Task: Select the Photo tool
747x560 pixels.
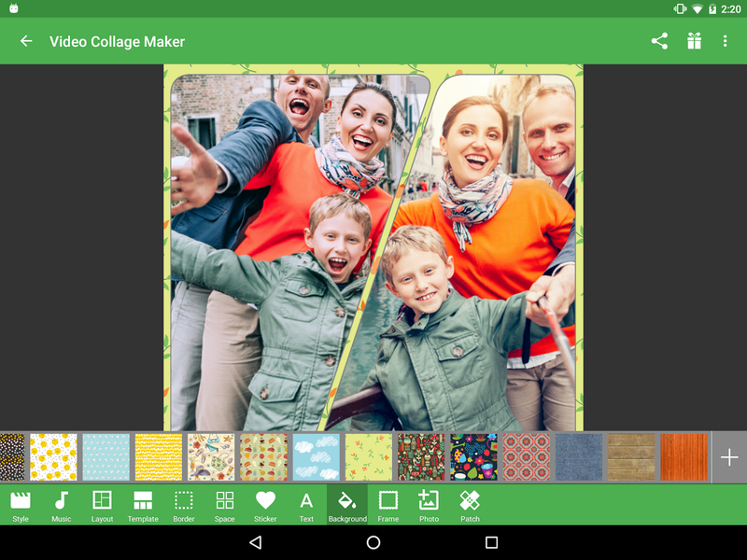Action: (429, 504)
